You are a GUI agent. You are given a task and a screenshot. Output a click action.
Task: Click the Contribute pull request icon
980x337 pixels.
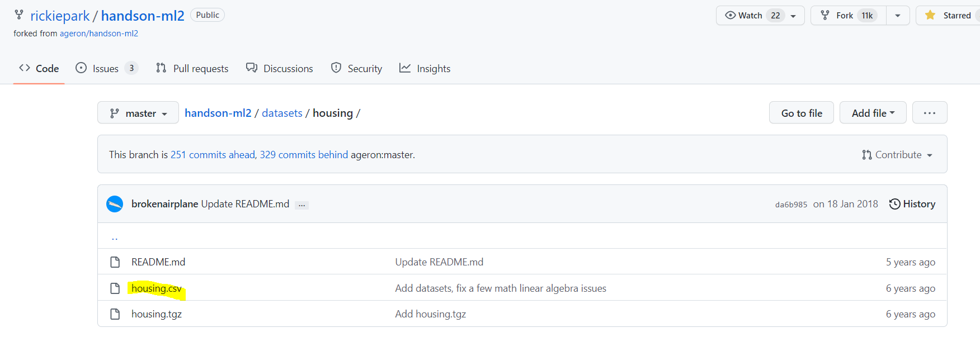pos(867,155)
